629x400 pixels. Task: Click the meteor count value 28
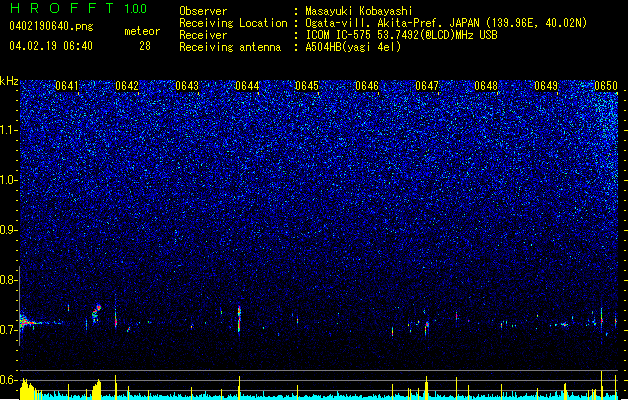click(x=145, y=46)
